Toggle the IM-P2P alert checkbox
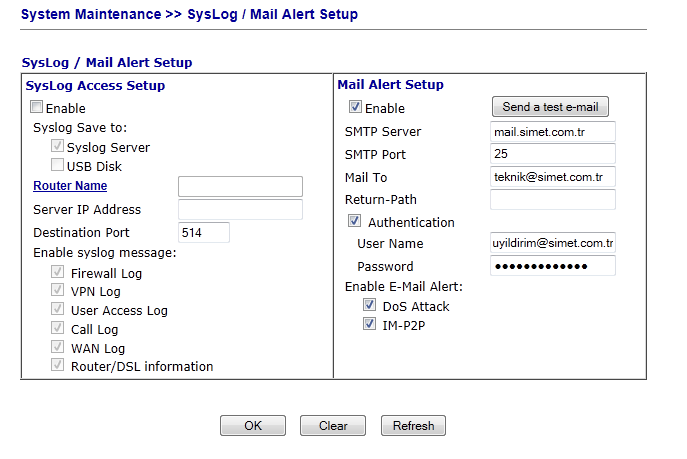This screenshot has height=459, width=687. tap(370, 325)
